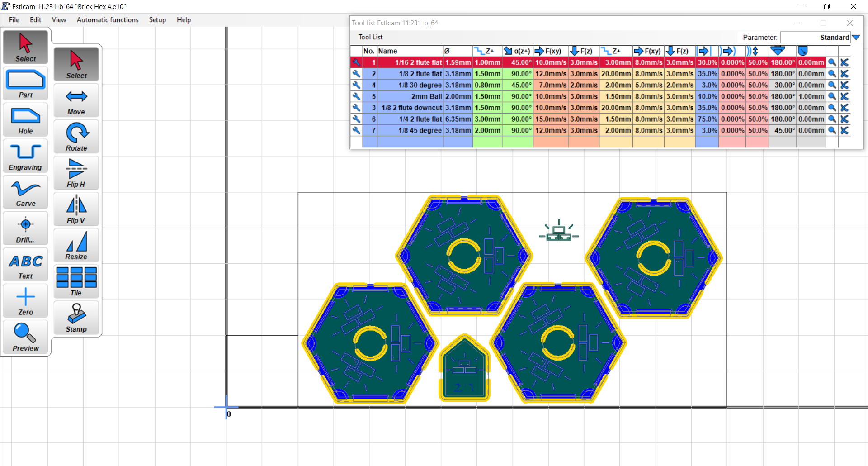Open the Automatic functions menu
Image resolution: width=868 pixels, height=466 pixels.
(x=108, y=20)
